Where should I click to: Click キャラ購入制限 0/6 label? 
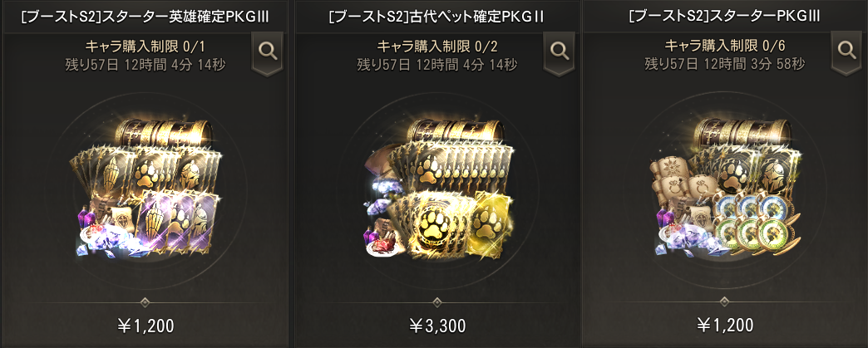tap(724, 46)
